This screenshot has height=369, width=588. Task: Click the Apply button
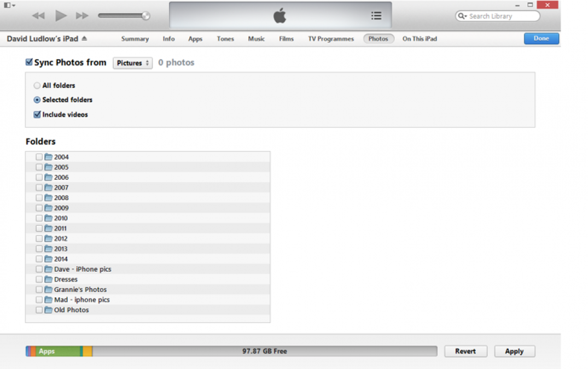click(514, 351)
